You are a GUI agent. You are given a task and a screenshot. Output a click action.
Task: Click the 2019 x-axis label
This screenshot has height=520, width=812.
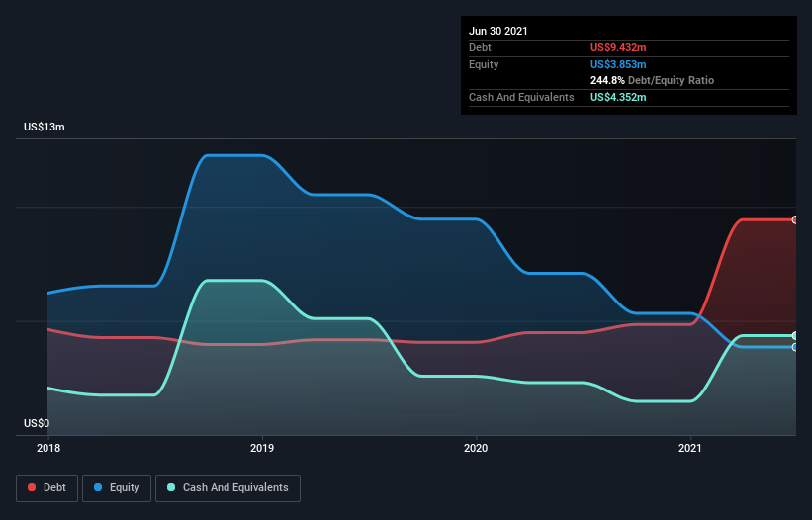(262, 448)
